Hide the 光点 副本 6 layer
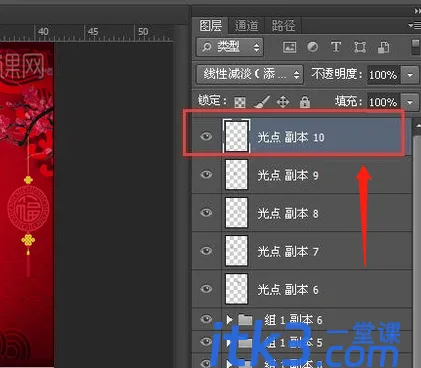Screen dimensions: 421x368 (206, 289)
